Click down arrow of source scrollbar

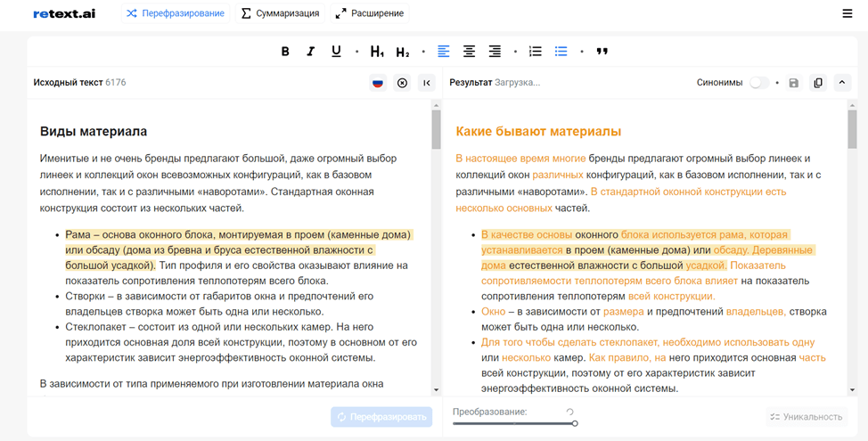pos(436,390)
